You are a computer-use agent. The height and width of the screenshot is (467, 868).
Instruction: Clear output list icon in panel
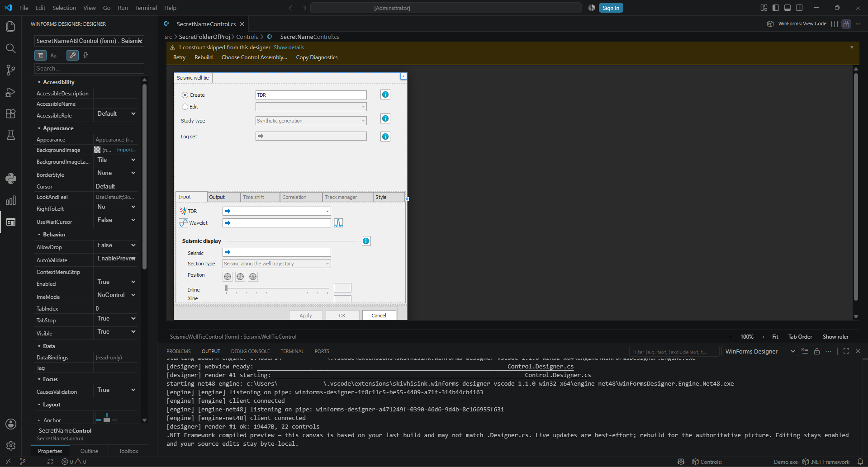click(x=805, y=351)
